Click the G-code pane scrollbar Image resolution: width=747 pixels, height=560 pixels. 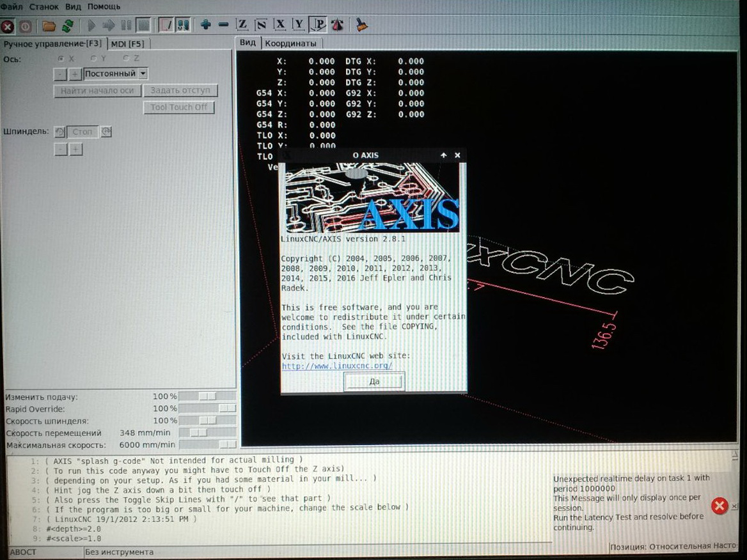[x=734, y=462]
